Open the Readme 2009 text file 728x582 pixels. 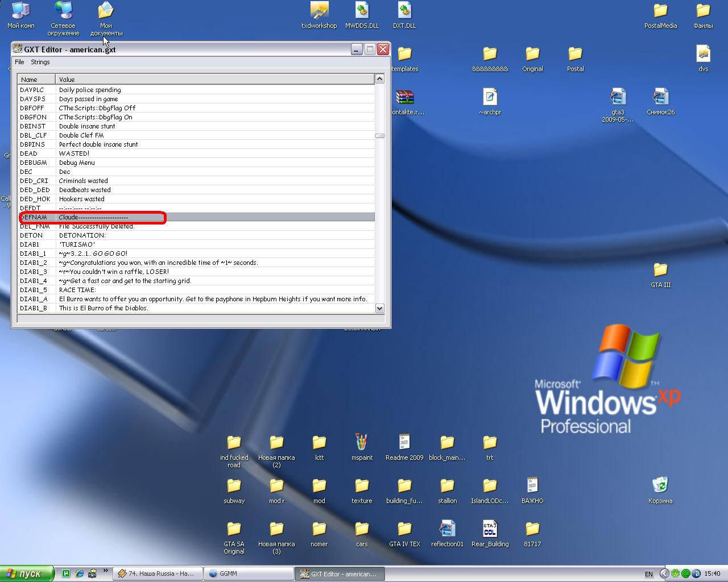click(x=404, y=443)
